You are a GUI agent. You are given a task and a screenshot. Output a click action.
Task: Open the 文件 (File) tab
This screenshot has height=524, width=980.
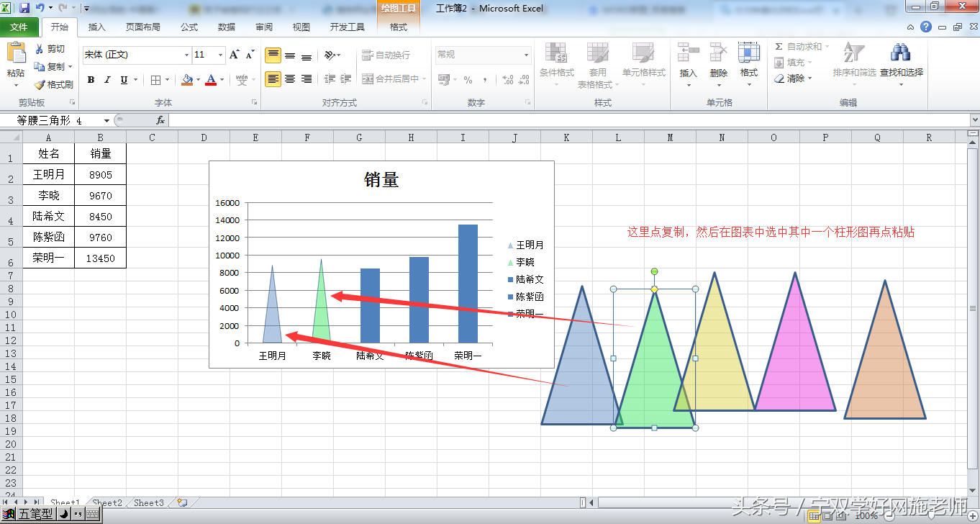click(x=19, y=27)
